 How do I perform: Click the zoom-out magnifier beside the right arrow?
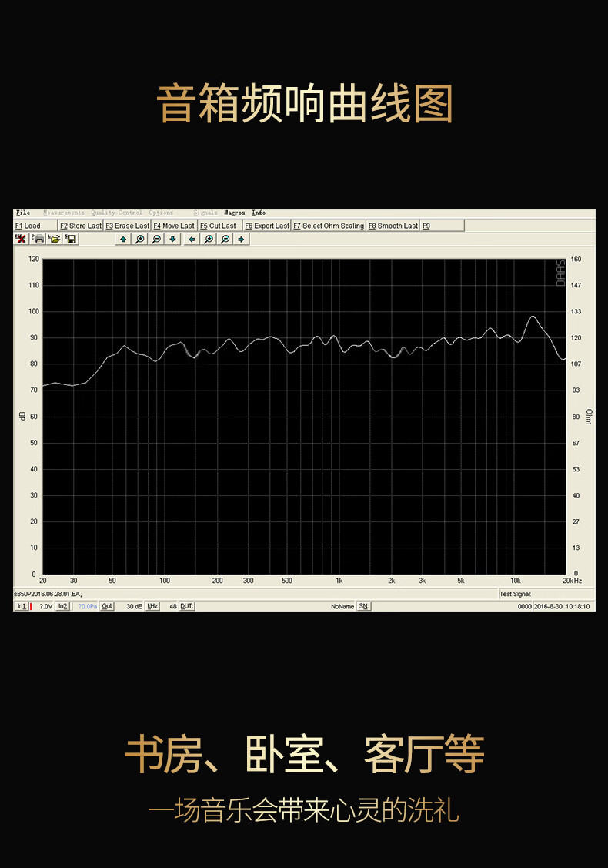[225, 239]
